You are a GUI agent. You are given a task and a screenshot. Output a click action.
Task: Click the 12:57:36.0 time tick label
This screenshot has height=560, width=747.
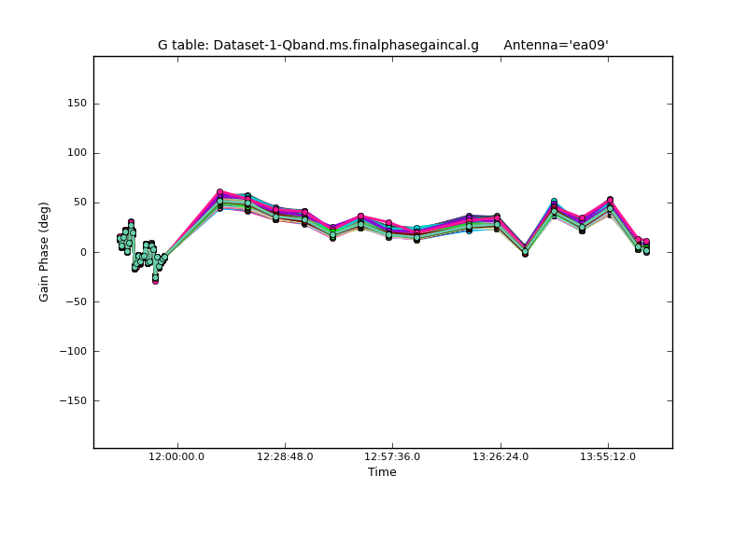coord(392,456)
